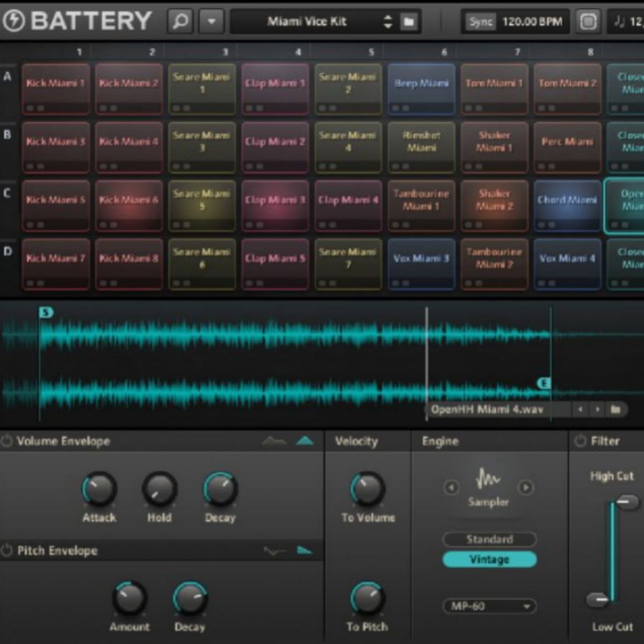Toggle the Filter power button

pyautogui.click(x=580, y=441)
